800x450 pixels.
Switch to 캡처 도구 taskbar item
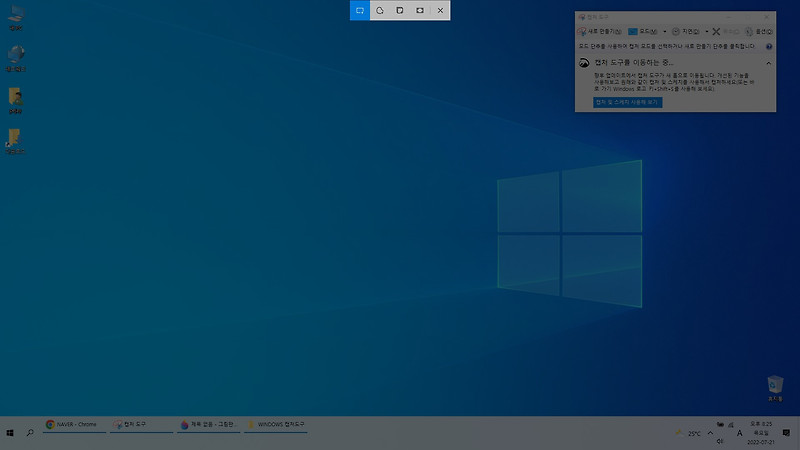tap(141, 424)
